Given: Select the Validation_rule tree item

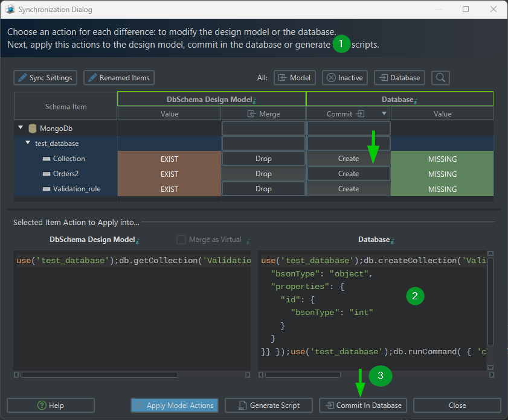Looking at the screenshot, I should coord(77,189).
